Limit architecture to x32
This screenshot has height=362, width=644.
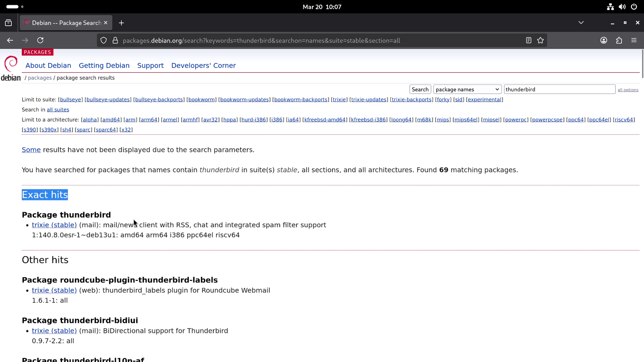[x=126, y=130]
